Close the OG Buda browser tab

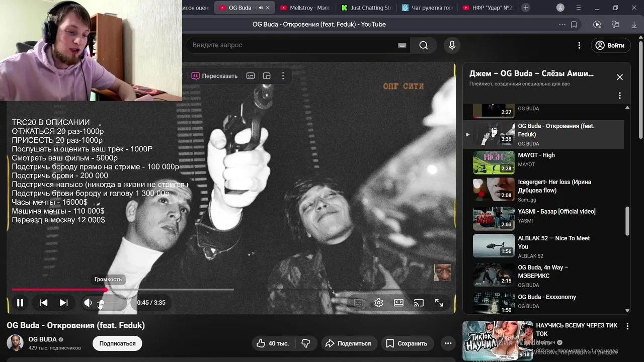(x=268, y=8)
